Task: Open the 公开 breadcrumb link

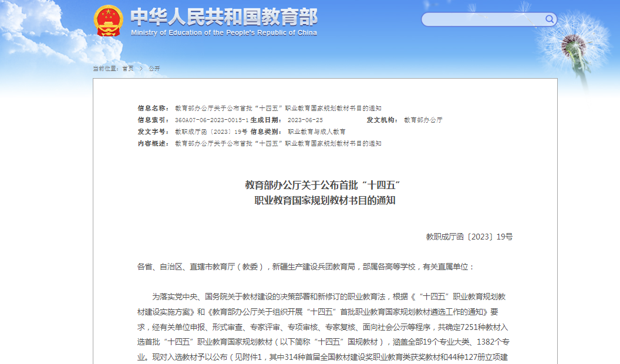Action: pyautogui.click(x=154, y=69)
